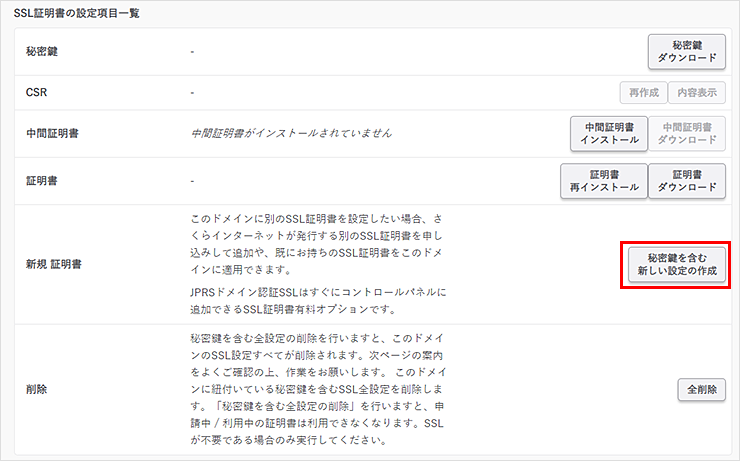Click the 中間証明書がインストールされていません status text
740x461 pixels.
290,133
